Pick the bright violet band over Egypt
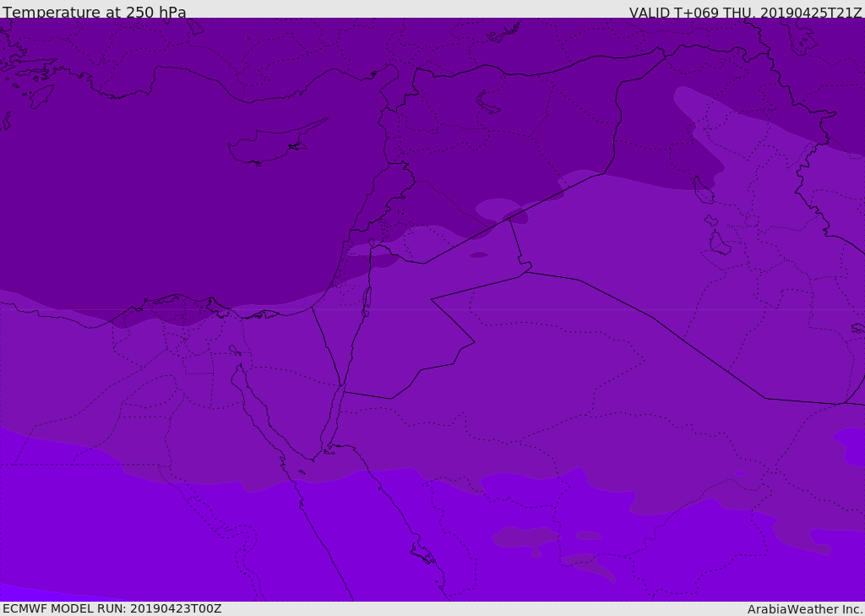 (x=127, y=532)
